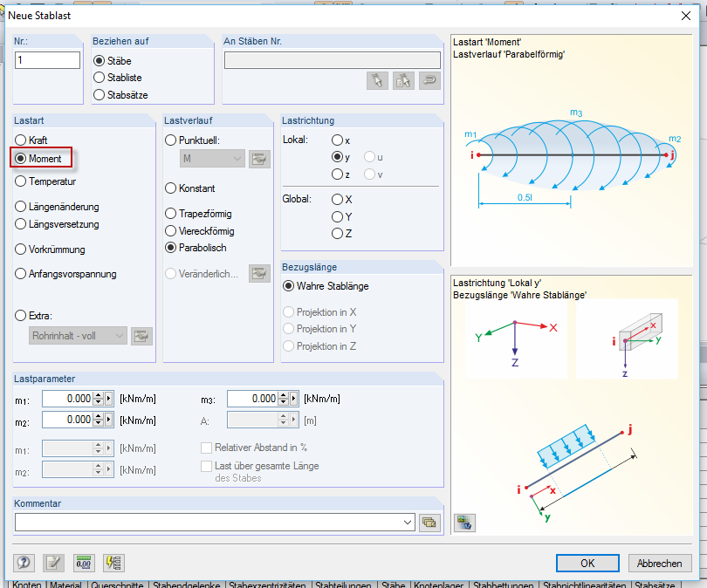Click the Abbrechen button
This screenshot has height=588, width=707.
(660, 564)
